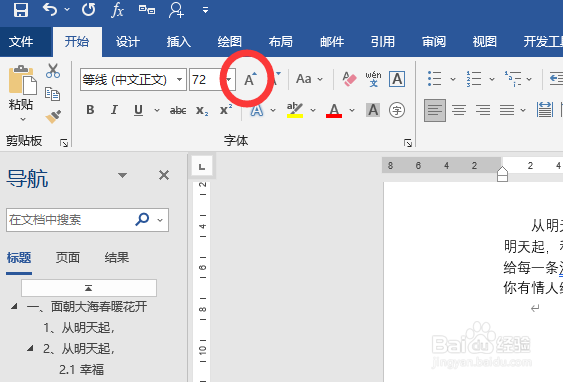Switch to the 布局 ribbon tab

(x=280, y=42)
